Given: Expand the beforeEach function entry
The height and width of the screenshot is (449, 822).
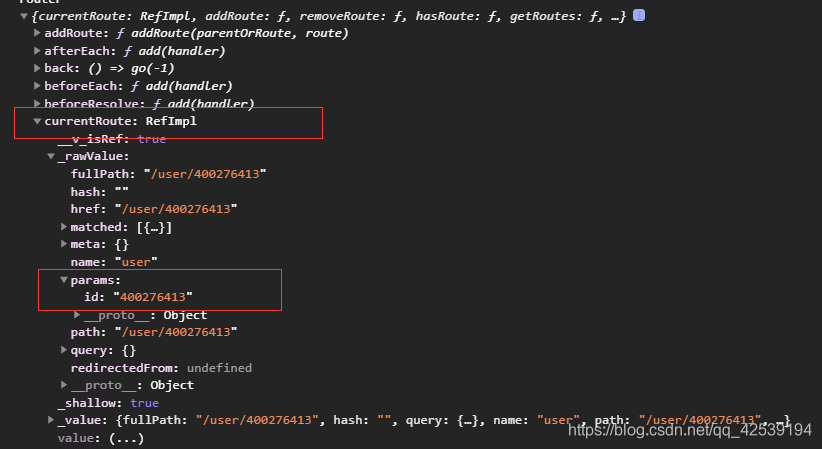Looking at the screenshot, I should coord(37,85).
